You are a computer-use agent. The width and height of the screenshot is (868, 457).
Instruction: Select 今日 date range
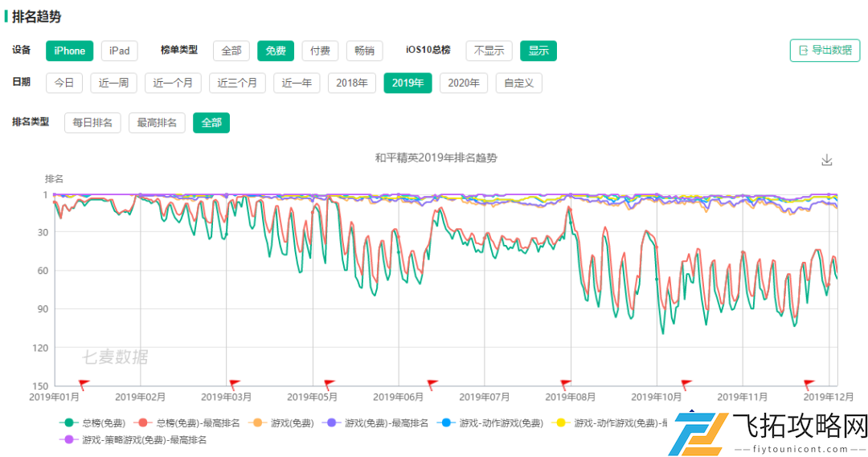pyautogui.click(x=64, y=83)
